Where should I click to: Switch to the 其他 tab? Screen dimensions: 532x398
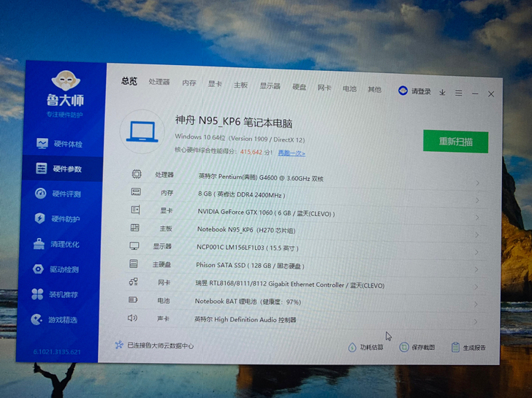click(x=375, y=90)
